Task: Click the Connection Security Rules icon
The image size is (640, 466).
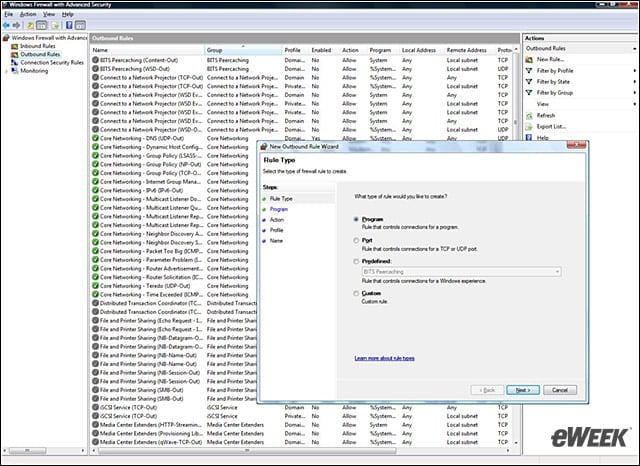Action: (15, 62)
